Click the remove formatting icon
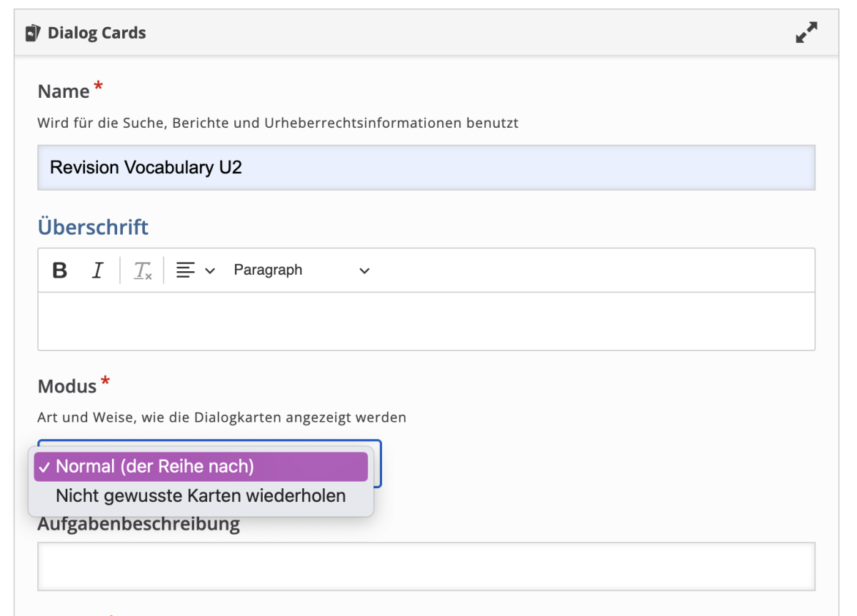Viewport: 857px width, 616px height. click(x=143, y=271)
